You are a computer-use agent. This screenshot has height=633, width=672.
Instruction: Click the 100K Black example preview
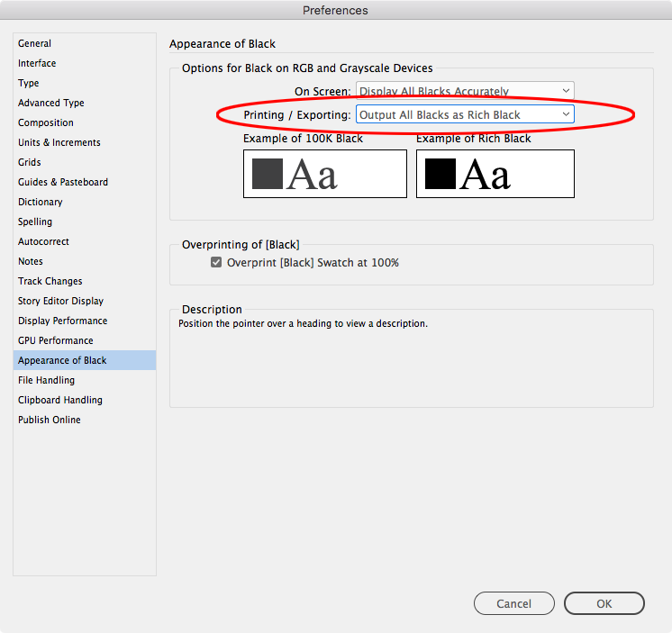[324, 174]
